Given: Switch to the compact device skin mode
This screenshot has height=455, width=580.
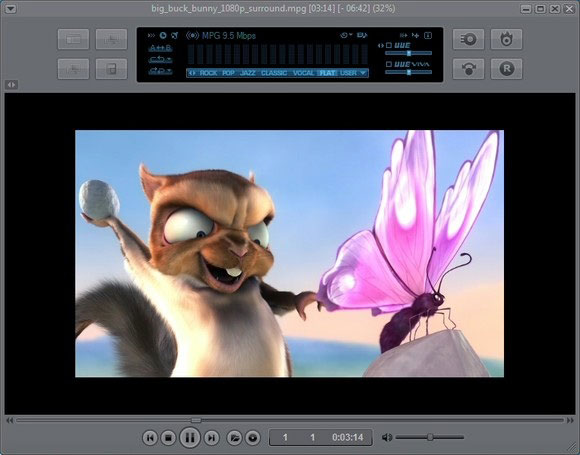Looking at the screenshot, I should click(111, 69).
